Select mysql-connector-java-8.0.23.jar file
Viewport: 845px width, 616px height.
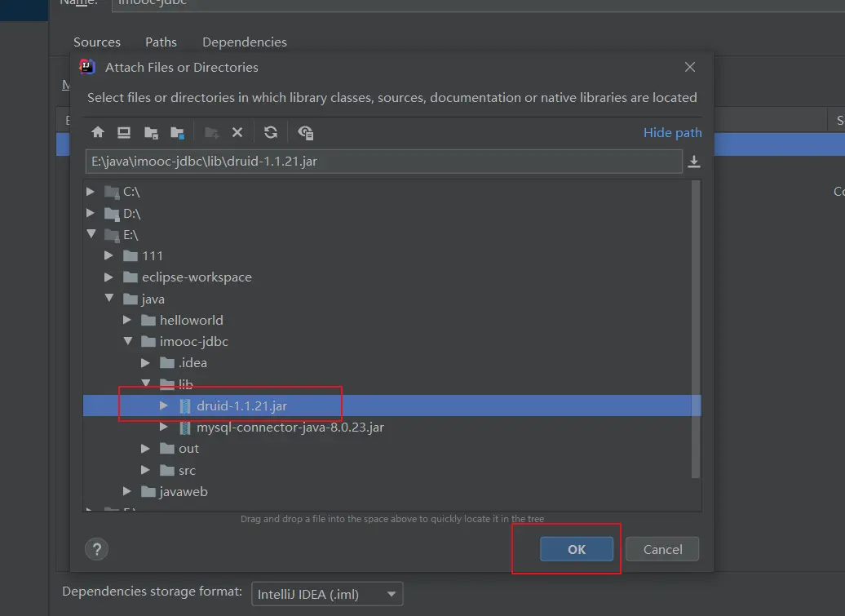tap(290, 427)
